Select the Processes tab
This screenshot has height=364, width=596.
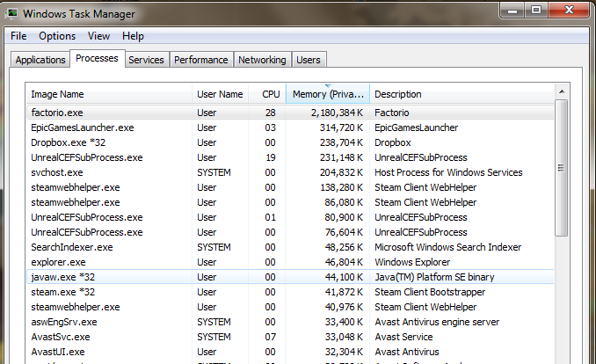coord(97,59)
